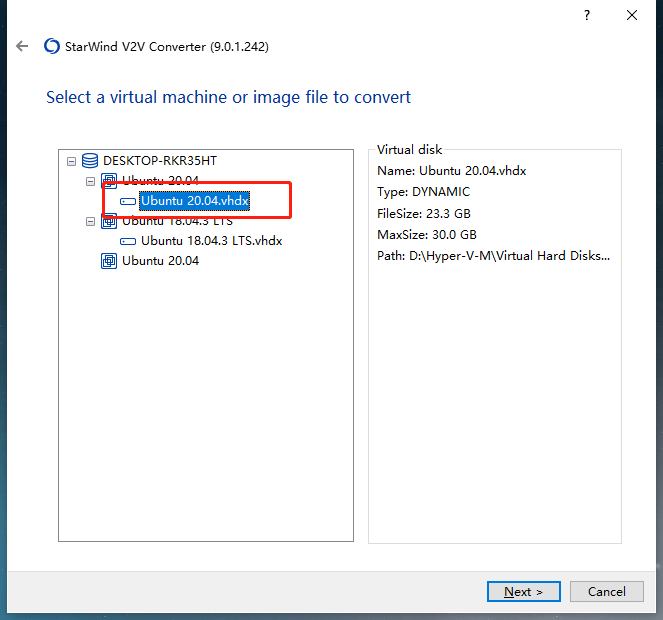Collapse the first Ubuntu 20.04 VM node
The width and height of the screenshot is (663, 620).
pyautogui.click(x=90, y=181)
